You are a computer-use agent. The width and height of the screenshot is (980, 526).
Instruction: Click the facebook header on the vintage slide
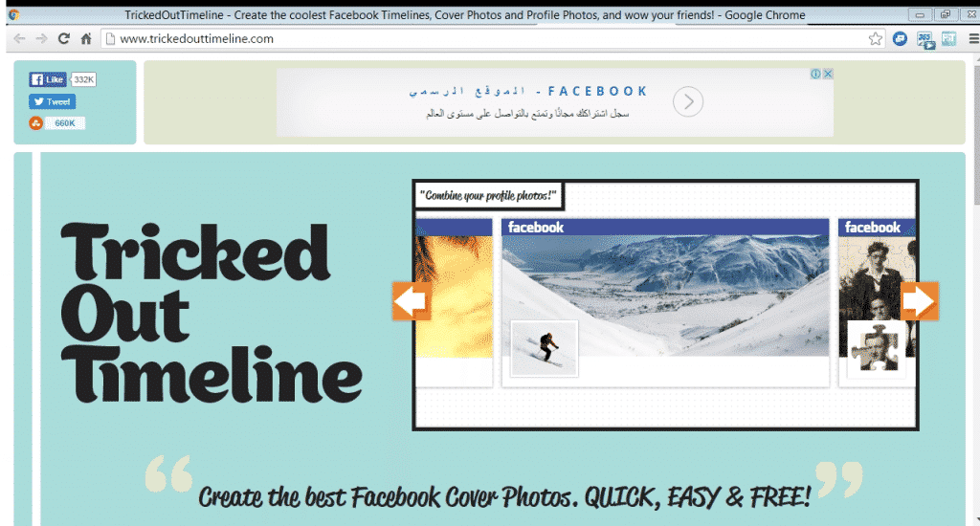(x=877, y=227)
